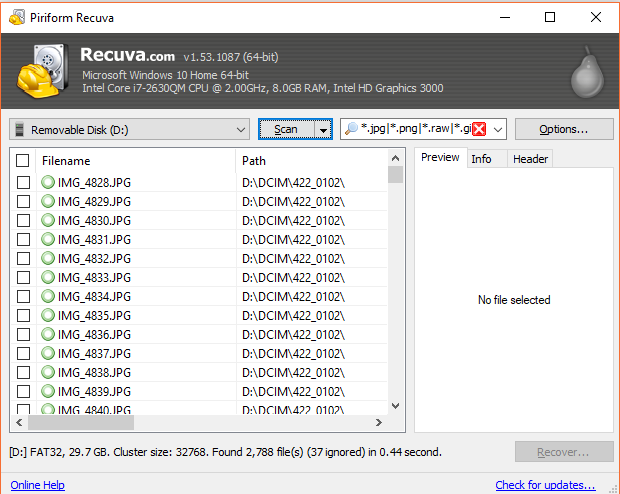Click green status circle for IMG_4836.JPG
The height and width of the screenshot is (494, 620).
[48, 334]
